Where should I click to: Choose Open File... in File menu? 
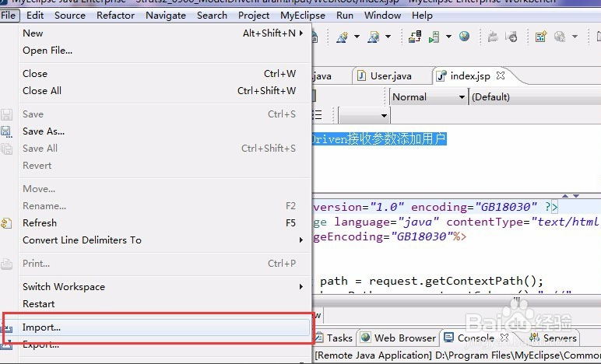pyautogui.click(x=164, y=51)
